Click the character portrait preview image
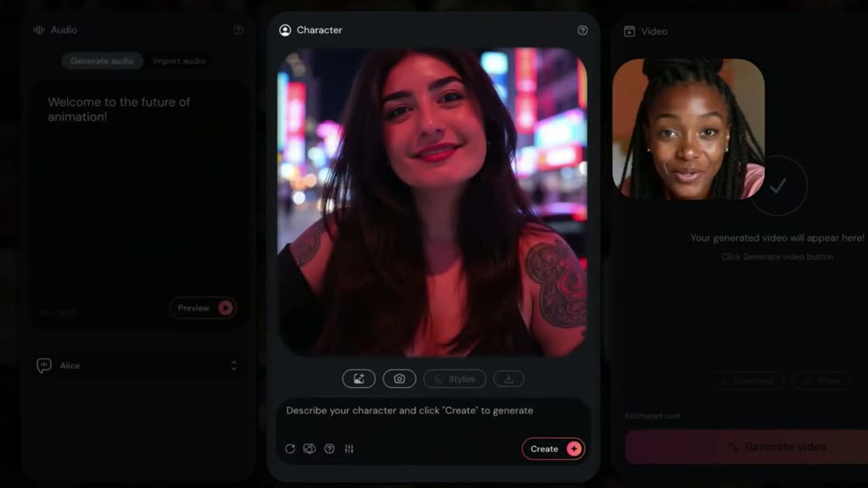 coord(432,202)
